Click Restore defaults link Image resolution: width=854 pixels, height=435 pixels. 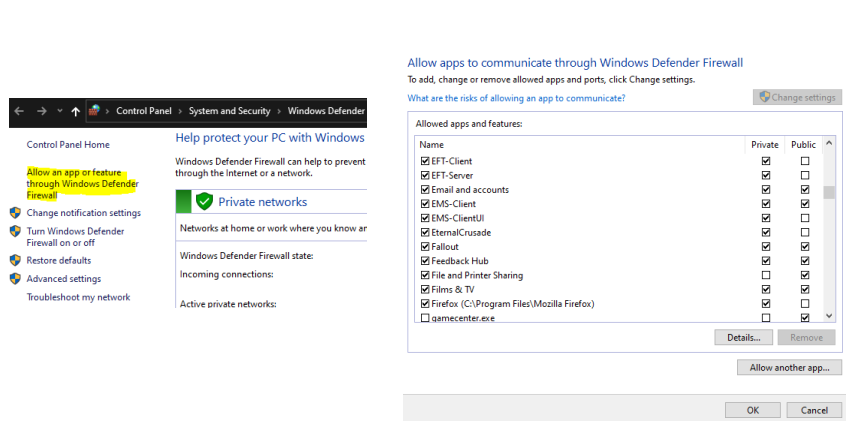(59, 260)
